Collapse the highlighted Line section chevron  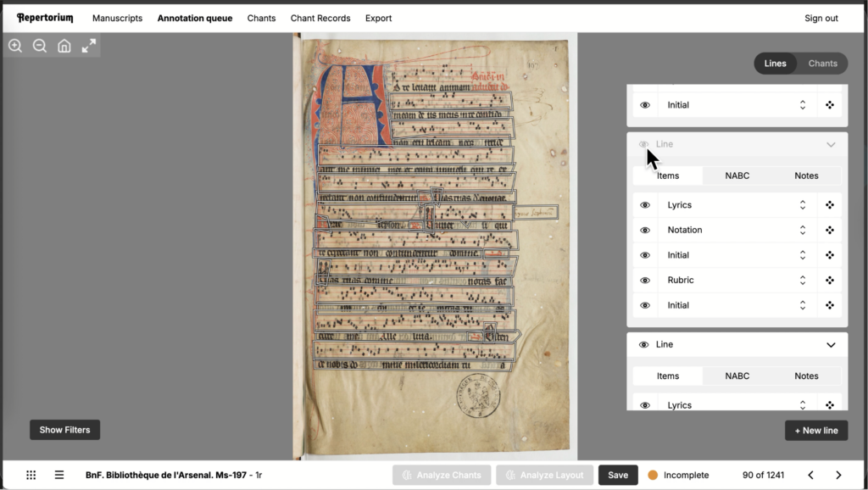click(x=831, y=145)
